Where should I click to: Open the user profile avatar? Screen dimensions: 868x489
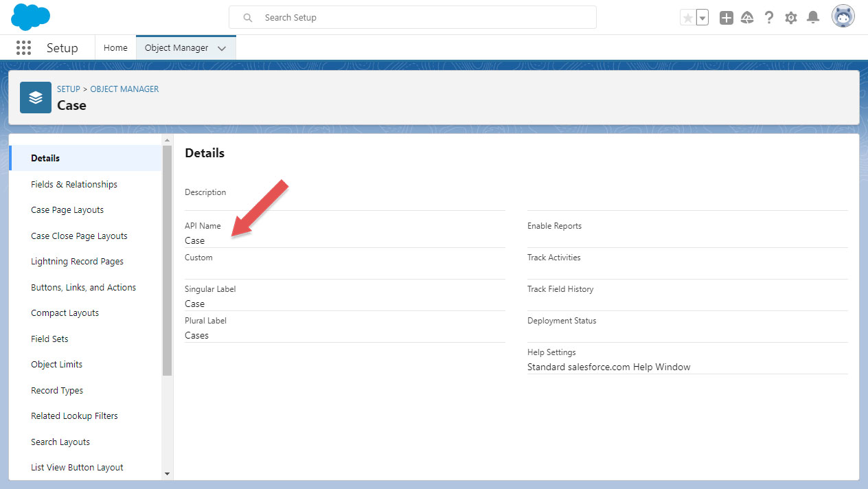coord(843,15)
